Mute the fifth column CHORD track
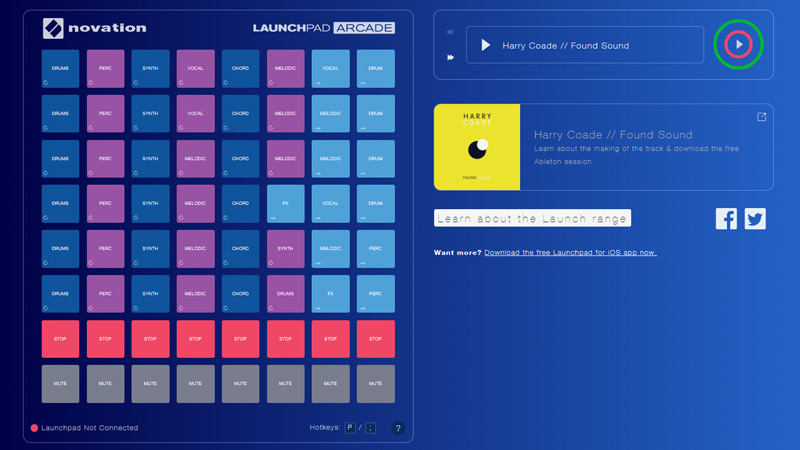Image resolution: width=800 pixels, height=450 pixels. 240,384
